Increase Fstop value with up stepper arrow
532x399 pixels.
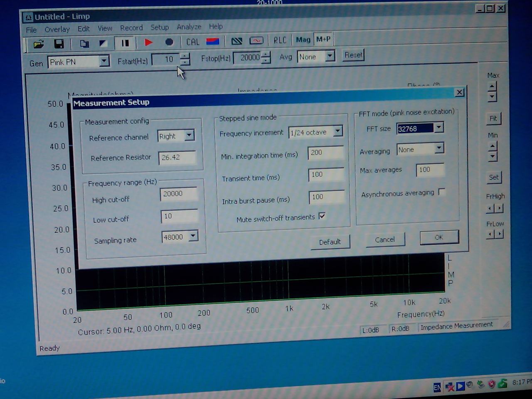pyautogui.click(x=266, y=54)
